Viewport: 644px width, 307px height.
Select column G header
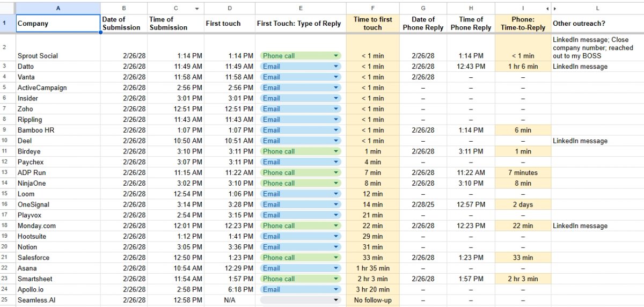pos(423,9)
